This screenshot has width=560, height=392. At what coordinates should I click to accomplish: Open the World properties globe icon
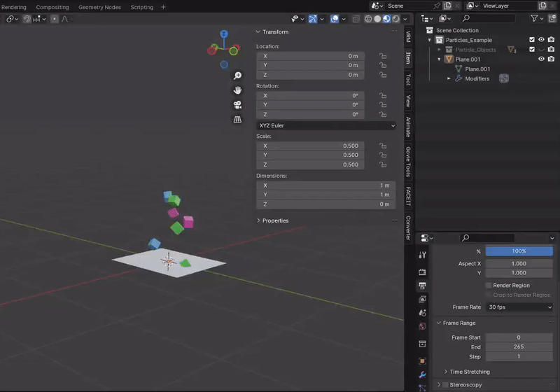[422, 326]
